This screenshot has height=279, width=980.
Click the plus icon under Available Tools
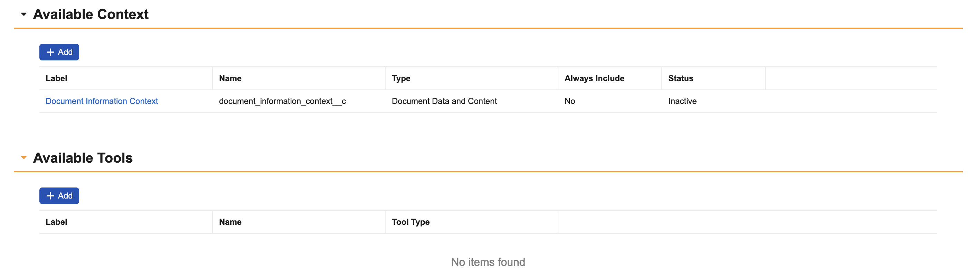pos(50,196)
